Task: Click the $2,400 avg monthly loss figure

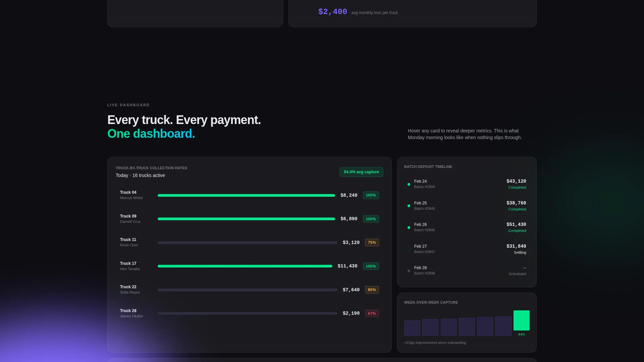Action: point(333,12)
